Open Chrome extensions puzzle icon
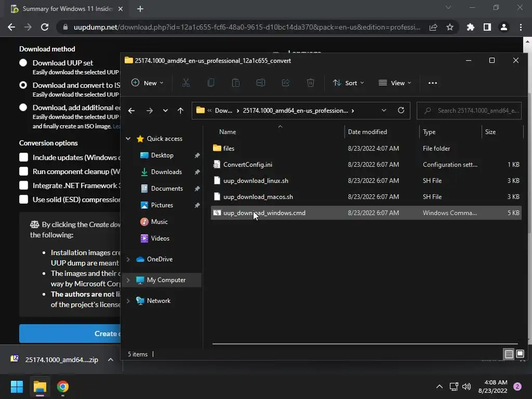Screen dimensions: 532x399 pos(471,27)
